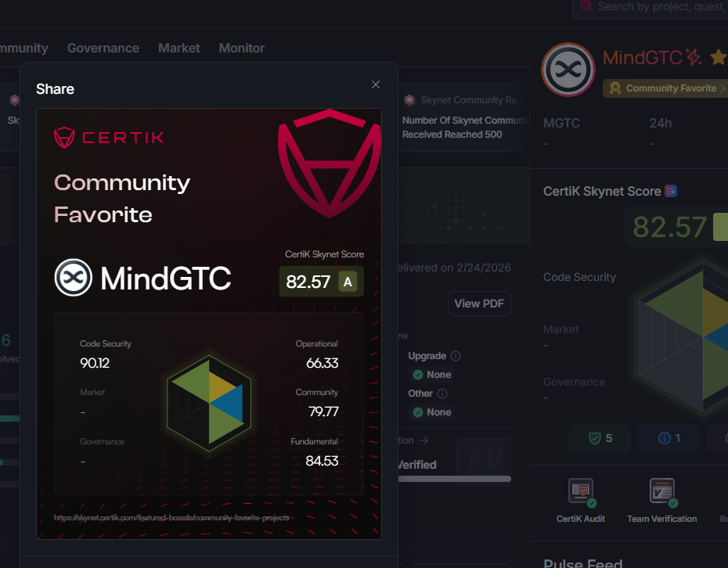Click the Pulse Feed heading
This screenshot has width=728, height=568.
pos(582,563)
